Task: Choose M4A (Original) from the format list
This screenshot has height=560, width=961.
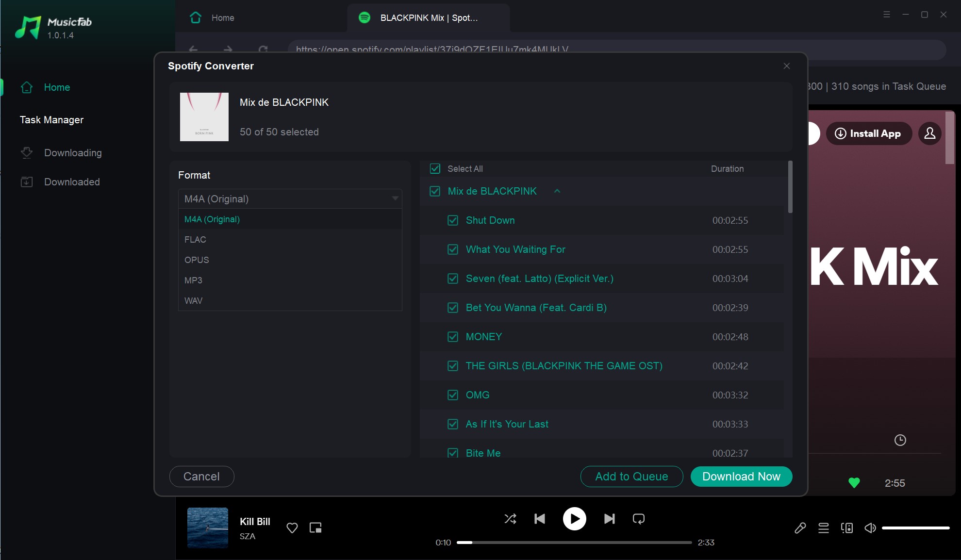Action: [290, 219]
